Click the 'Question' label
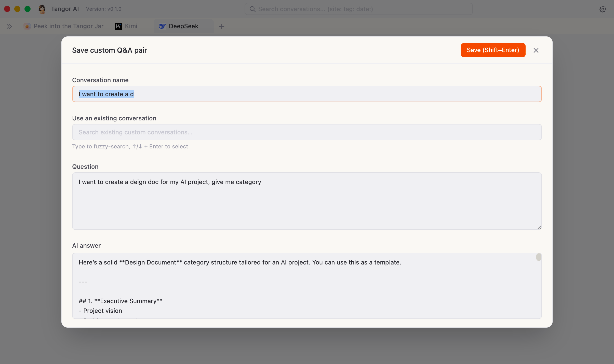The image size is (614, 364). click(85, 166)
